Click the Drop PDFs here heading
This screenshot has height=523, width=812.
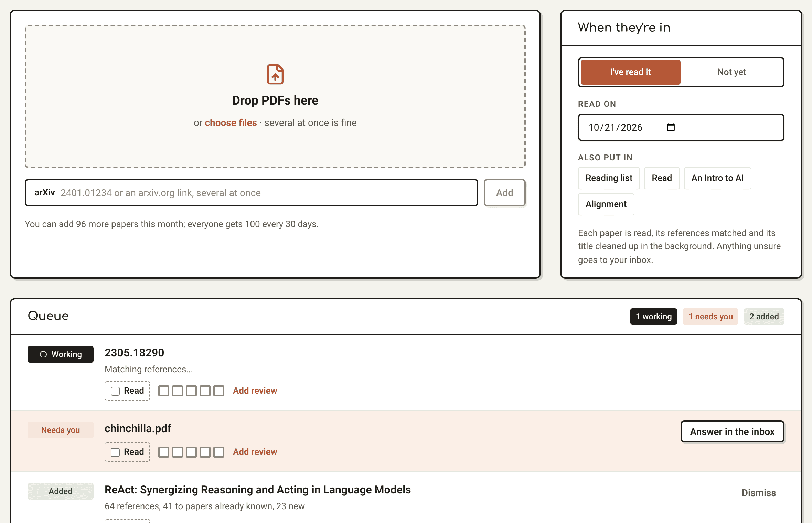(275, 100)
